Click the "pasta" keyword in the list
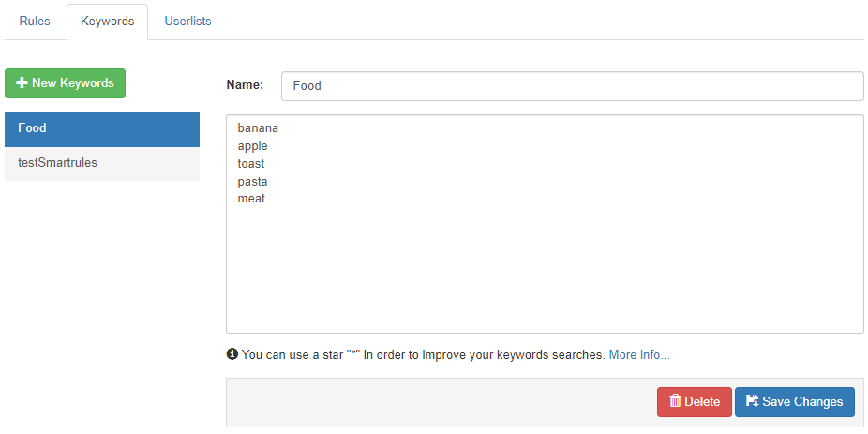This screenshot has width=868, height=434. click(252, 181)
